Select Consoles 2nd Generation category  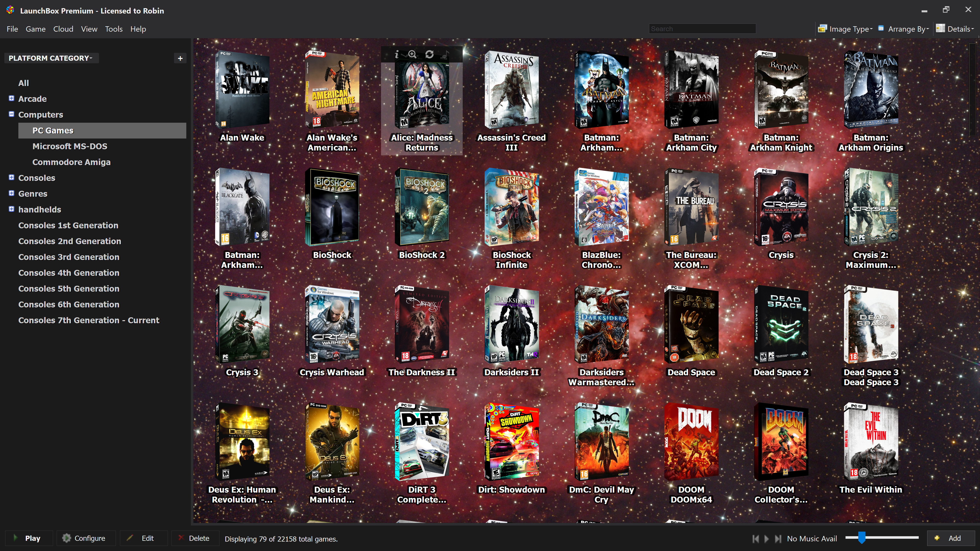[x=70, y=241]
